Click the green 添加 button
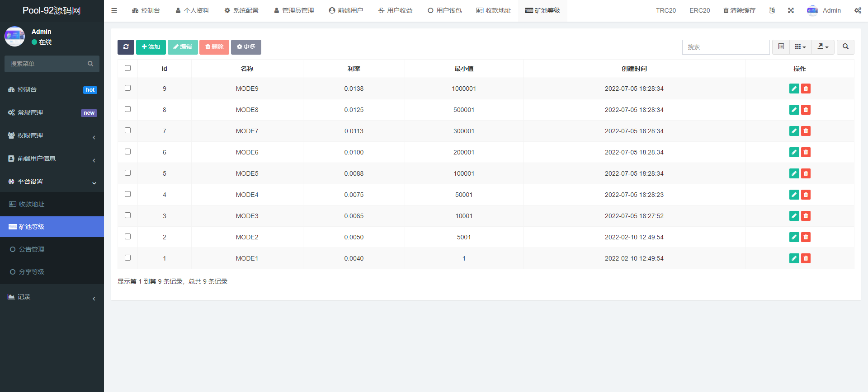 (151, 47)
